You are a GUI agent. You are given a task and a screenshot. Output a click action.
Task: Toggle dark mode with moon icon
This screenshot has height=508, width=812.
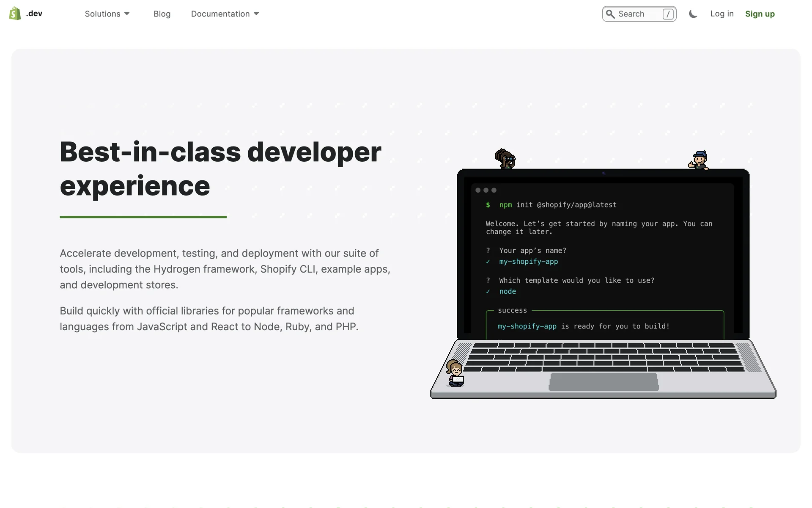pos(693,14)
